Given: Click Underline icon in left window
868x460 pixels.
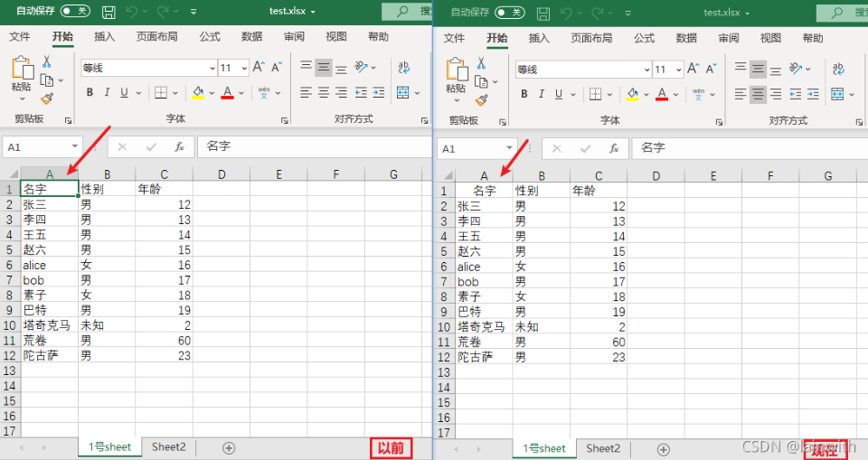Looking at the screenshot, I should [x=124, y=92].
